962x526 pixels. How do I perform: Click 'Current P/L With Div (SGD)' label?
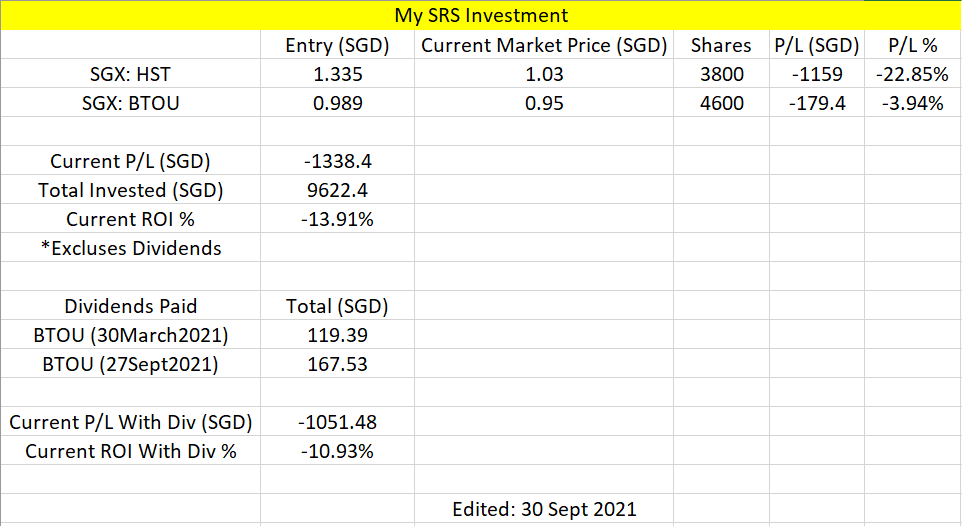pyautogui.click(x=130, y=422)
